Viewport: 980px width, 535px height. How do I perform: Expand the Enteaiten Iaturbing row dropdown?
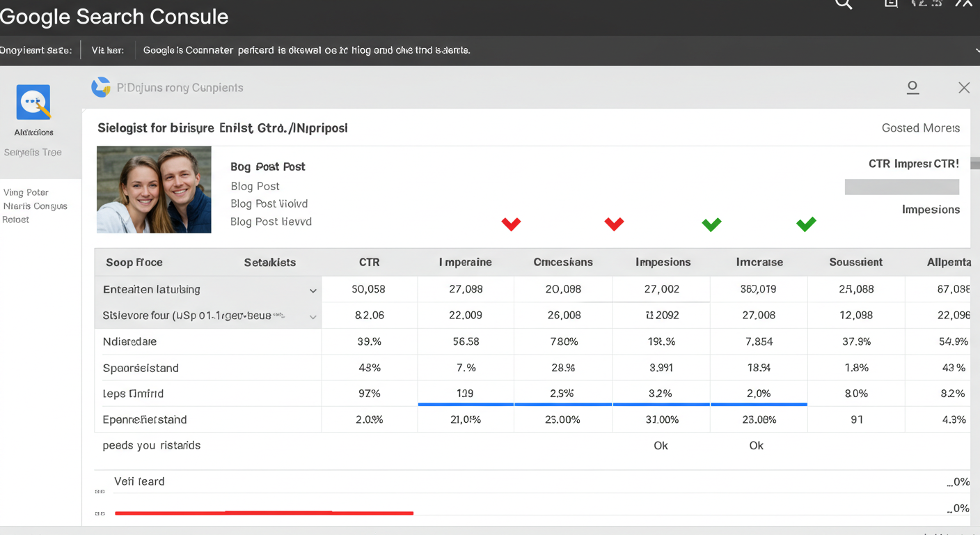click(313, 290)
